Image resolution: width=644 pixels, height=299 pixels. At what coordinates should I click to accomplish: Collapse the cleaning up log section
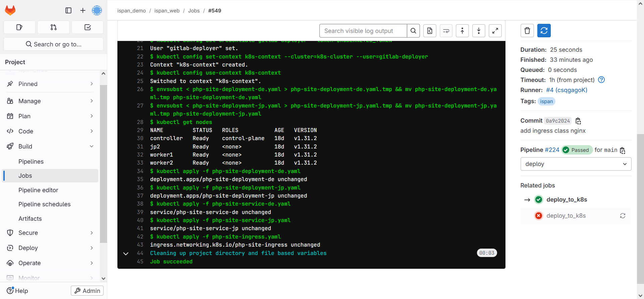click(x=126, y=254)
